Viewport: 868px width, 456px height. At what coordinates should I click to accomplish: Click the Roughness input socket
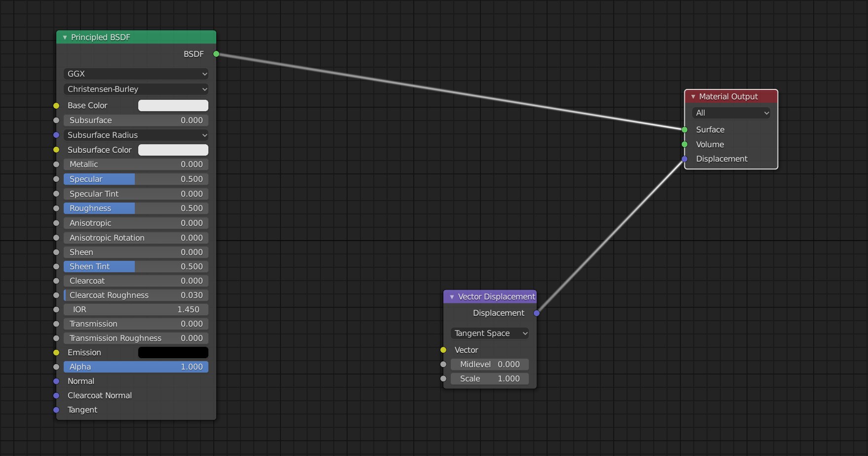(x=56, y=208)
